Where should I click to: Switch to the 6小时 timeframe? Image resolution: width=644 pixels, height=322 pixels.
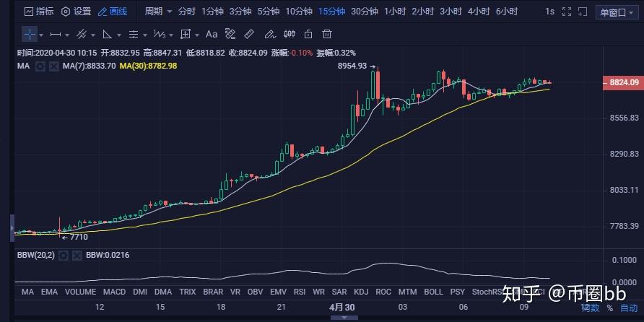tap(506, 12)
